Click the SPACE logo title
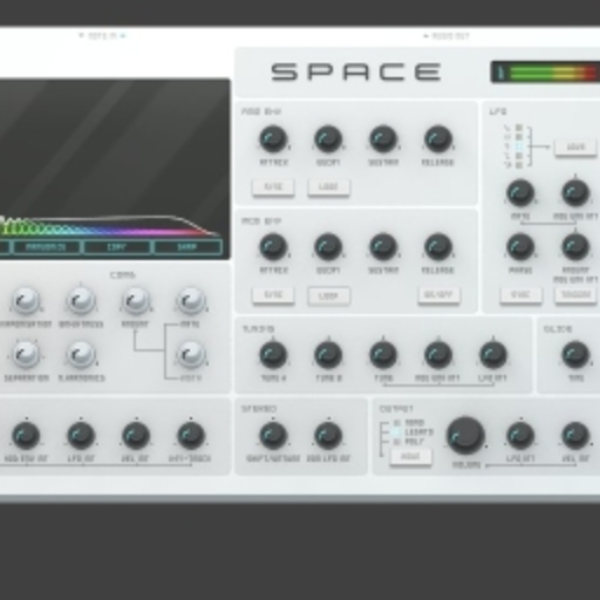The height and width of the screenshot is (600, 600). [x=356, y=72]
